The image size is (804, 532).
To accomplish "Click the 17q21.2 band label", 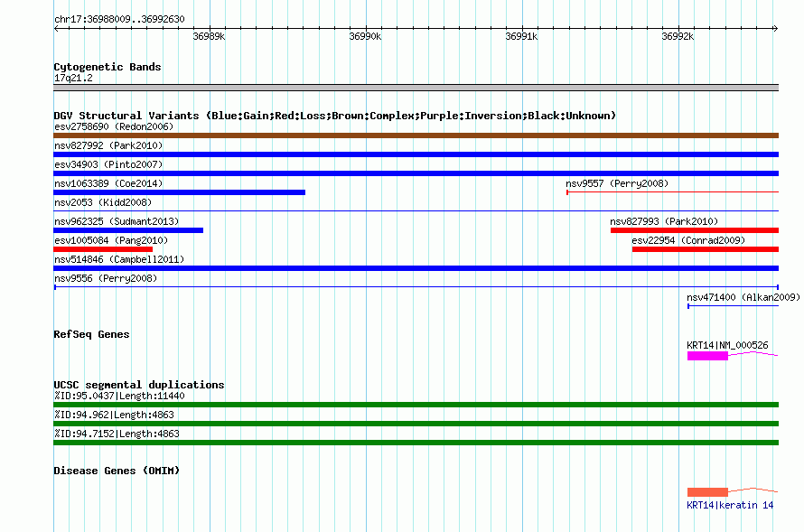I will [x=73, y=78].
